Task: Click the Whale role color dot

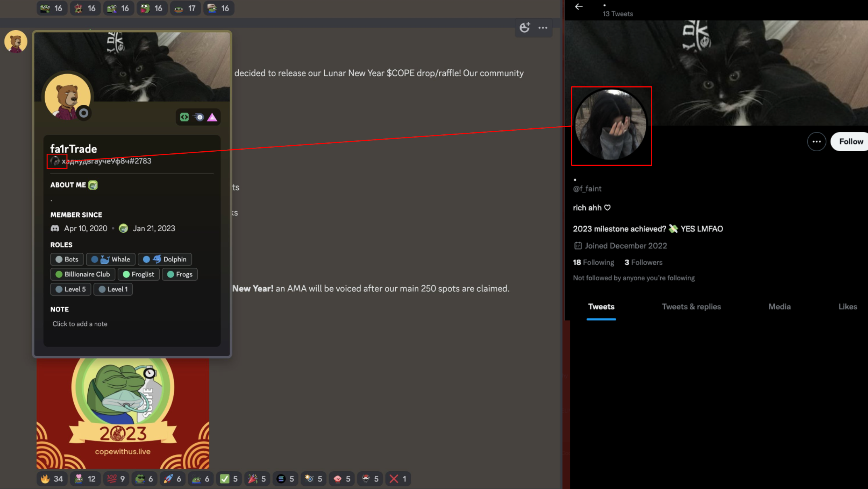Action: click(95, 259)
